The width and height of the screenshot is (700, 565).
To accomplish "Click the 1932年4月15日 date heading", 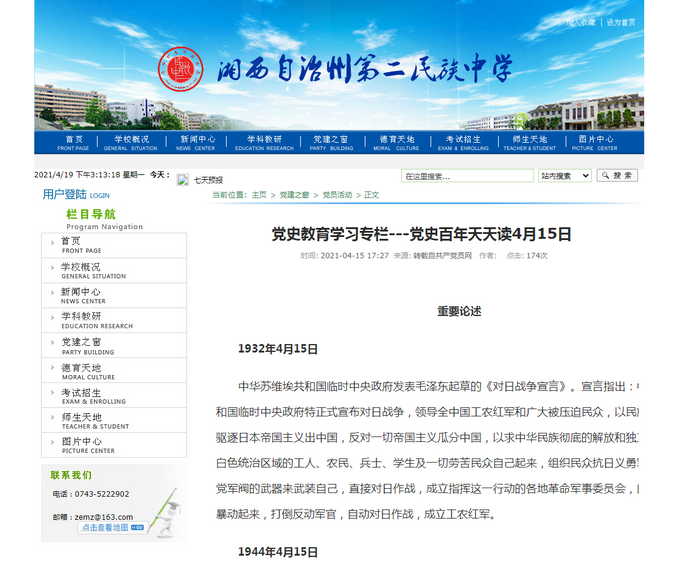I will pos(278,349).
